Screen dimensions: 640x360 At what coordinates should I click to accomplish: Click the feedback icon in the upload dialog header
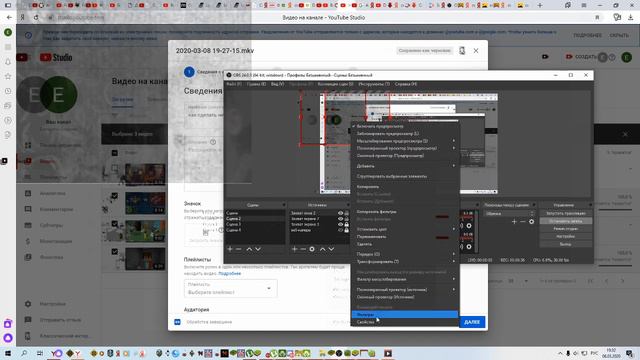(462, 51)
